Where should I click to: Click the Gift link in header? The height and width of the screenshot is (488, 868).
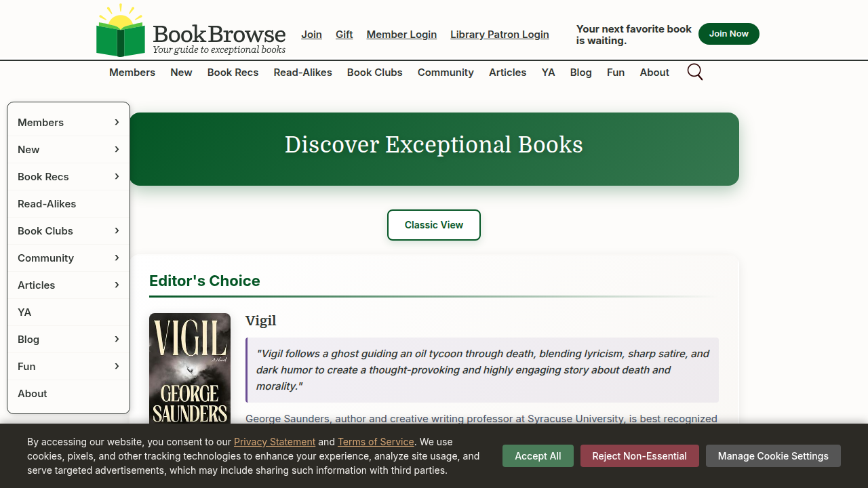pos(344,35)
